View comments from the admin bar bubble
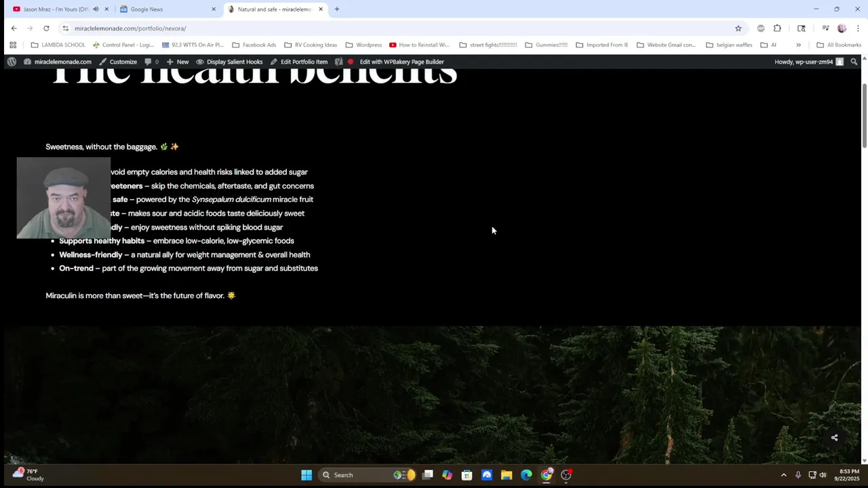The width and height of the screenshot is (868, 488). pos(151,62)
